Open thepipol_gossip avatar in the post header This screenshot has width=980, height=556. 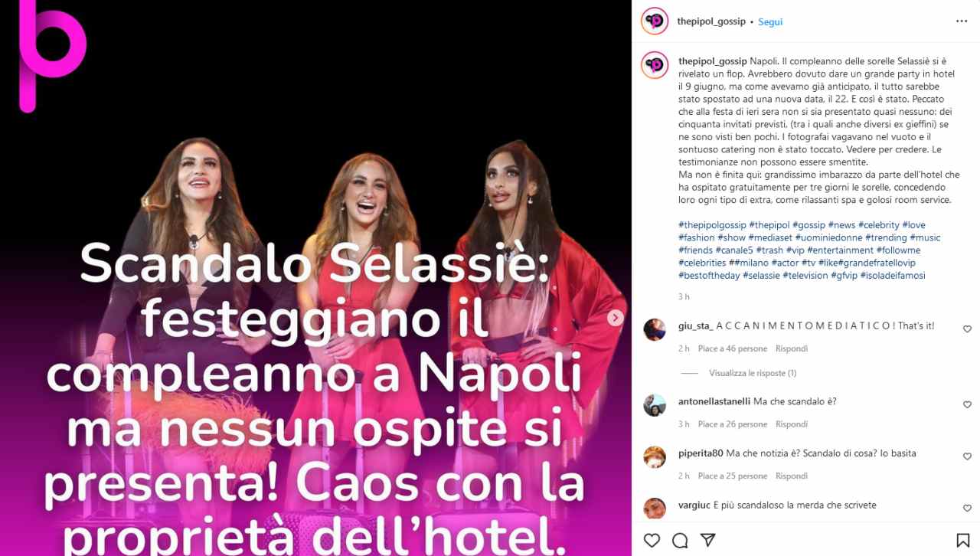(655, 21)
